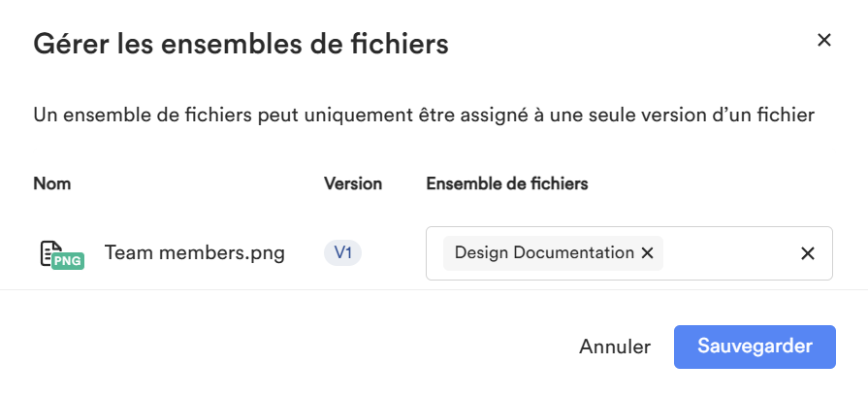
Task: Click blank space after Design Documentation chip
Action: click(728, 253)
